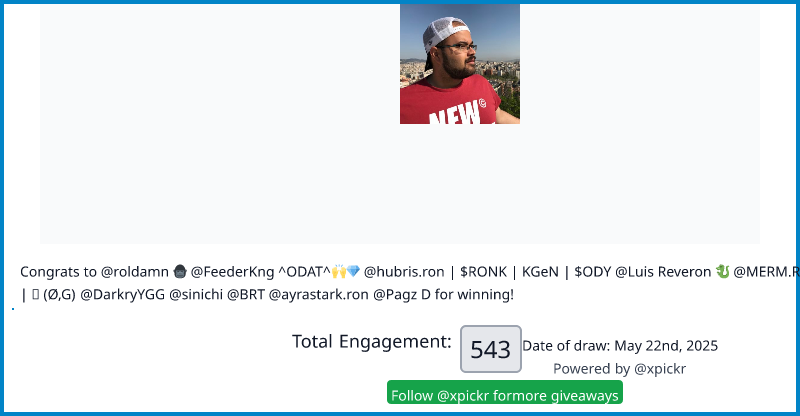
Task: Click the missing-glyph box before (Ø,G)
Action: pyautogui.click(x=34, y=295)
